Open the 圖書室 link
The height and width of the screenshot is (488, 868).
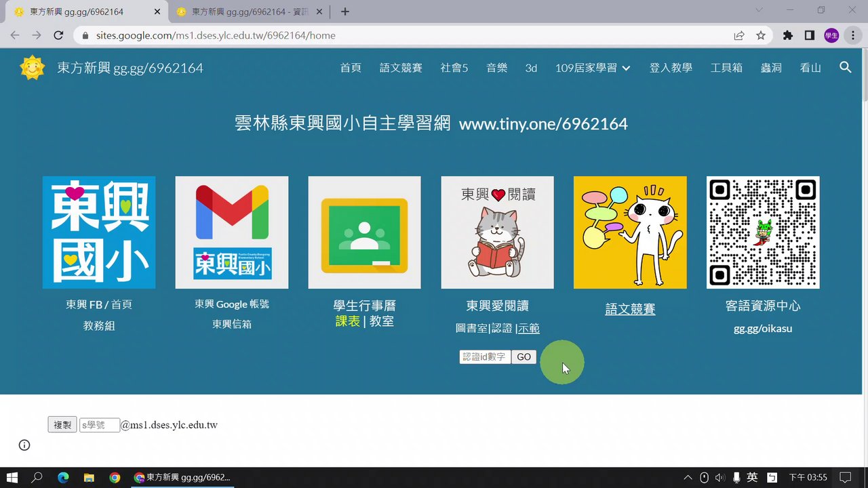(471, 328)
